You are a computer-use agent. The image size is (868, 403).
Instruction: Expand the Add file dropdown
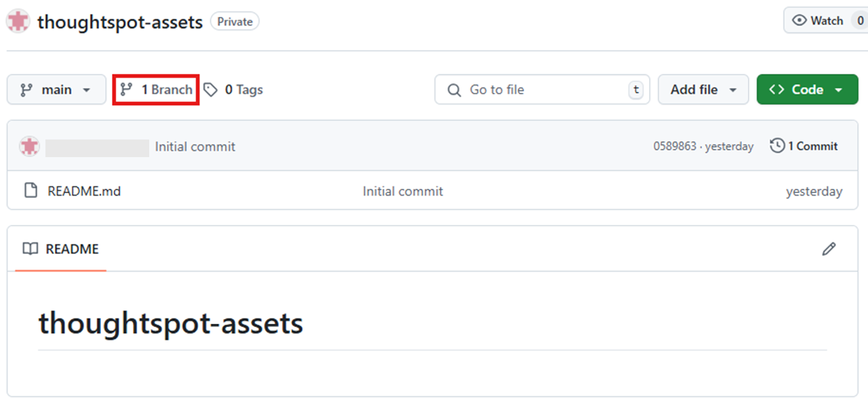coord(703,89)
